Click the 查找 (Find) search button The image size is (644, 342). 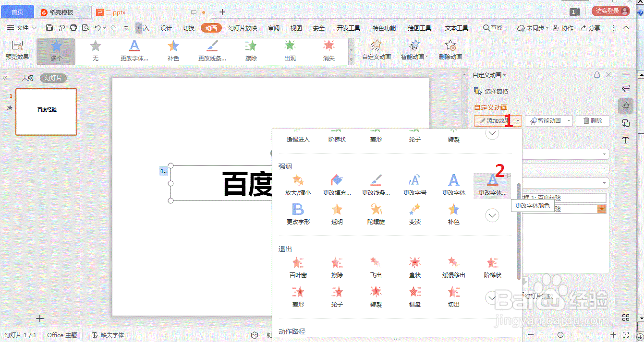(x=493, y=28)
